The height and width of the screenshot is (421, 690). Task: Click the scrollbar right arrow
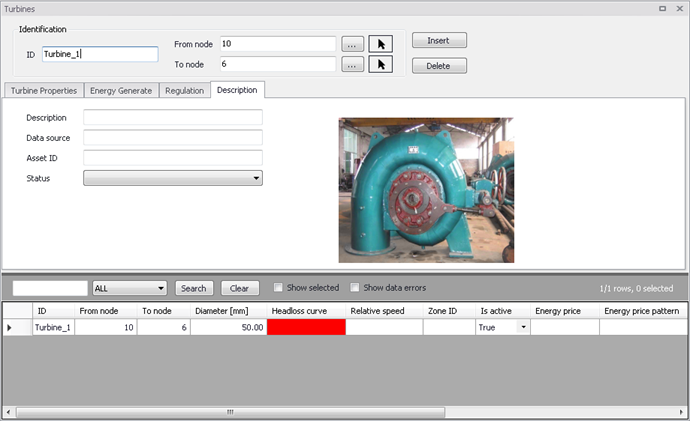pos(682,412)
